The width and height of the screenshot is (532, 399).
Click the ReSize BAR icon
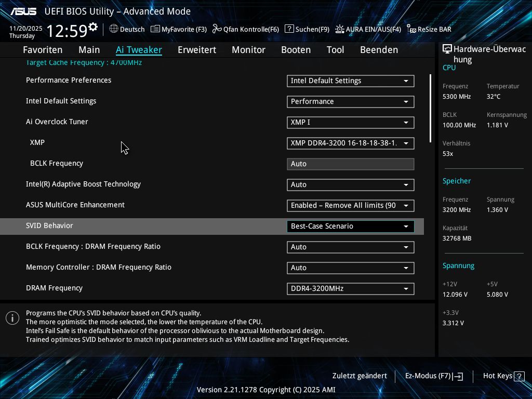[x=411, y=29]
